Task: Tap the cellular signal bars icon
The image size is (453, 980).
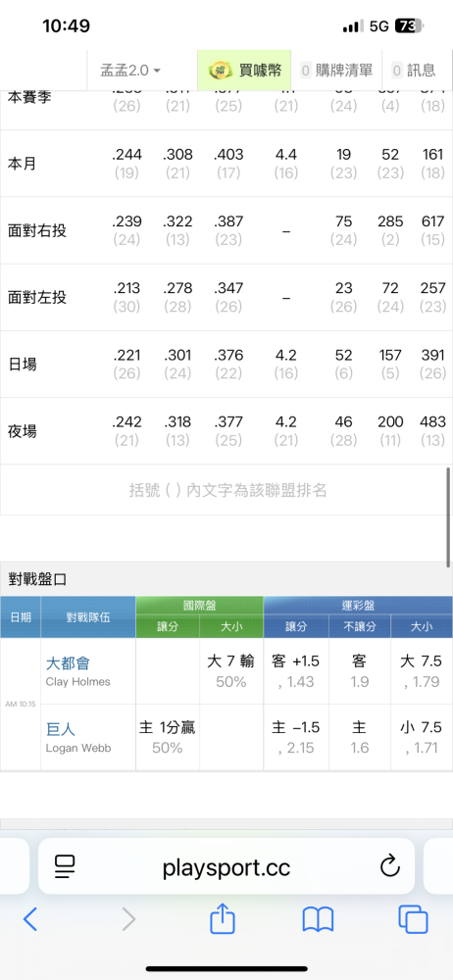Action: pyautogui.click(x=353, y=26)
